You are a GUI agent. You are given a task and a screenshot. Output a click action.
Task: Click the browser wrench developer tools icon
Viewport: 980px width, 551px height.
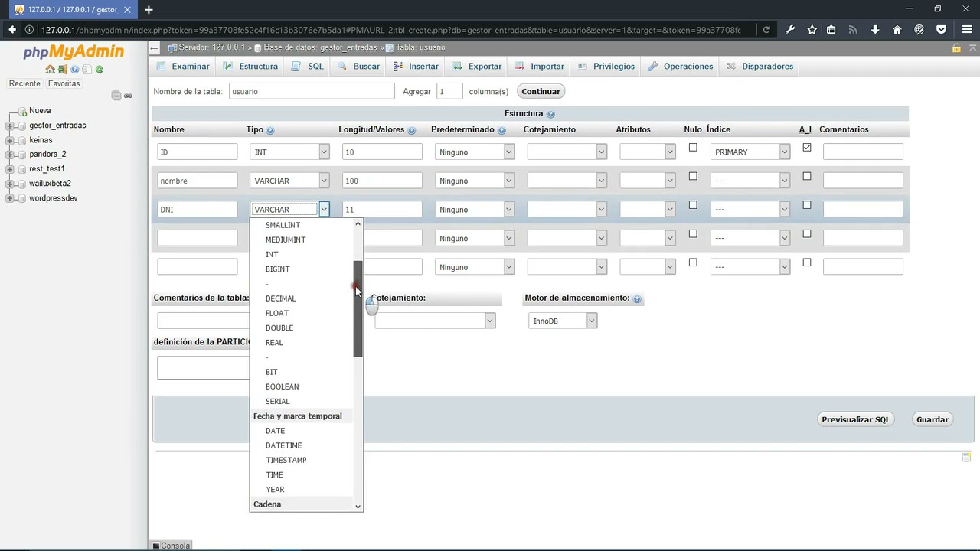point(790,30)
